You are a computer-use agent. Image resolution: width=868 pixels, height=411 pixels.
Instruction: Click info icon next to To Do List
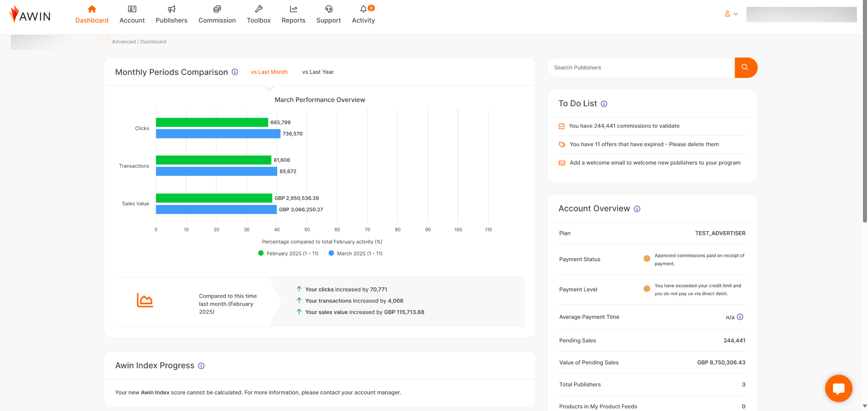coord(604,104)
